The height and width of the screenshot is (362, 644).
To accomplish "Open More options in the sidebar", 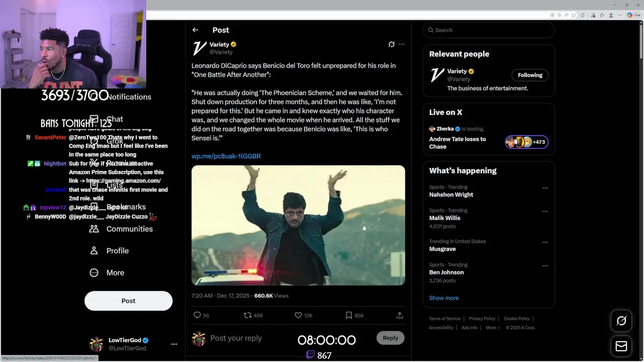I will (x=107, y=273).
